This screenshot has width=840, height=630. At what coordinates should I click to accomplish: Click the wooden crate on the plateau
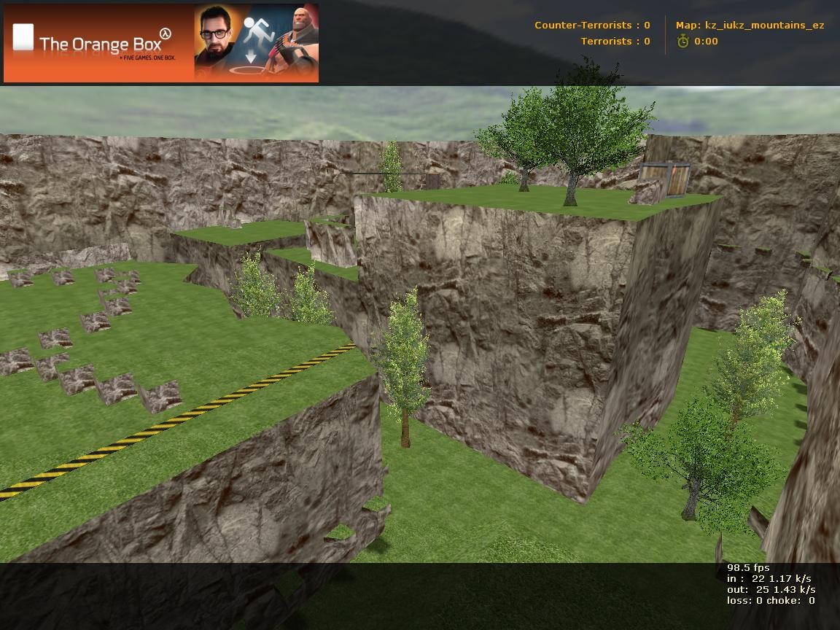[664, 179]
